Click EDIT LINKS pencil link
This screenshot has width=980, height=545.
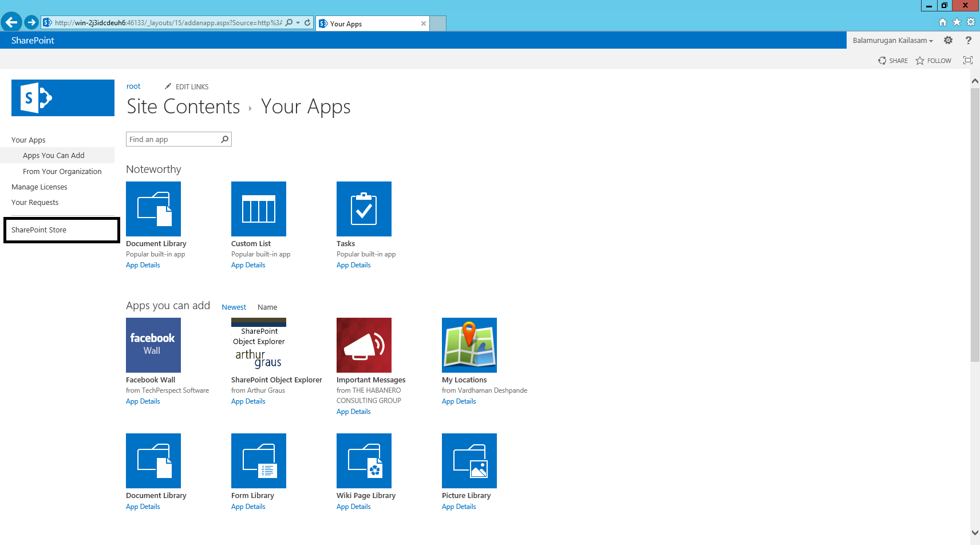pos(187,86)
